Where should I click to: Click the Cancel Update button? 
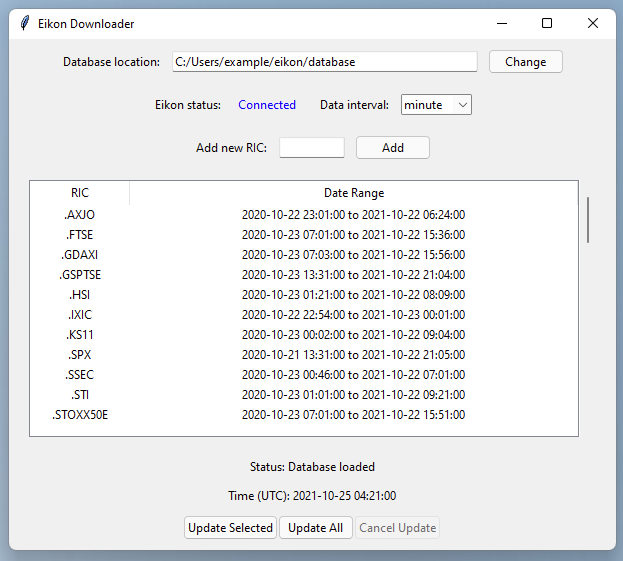click(x=397, y=528)
